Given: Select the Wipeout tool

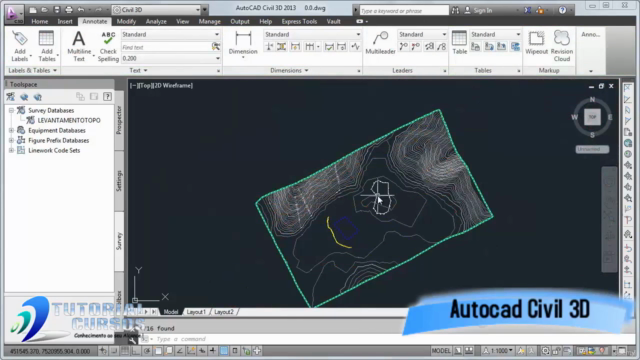Looking at the screenshot, I should [536, 43].
